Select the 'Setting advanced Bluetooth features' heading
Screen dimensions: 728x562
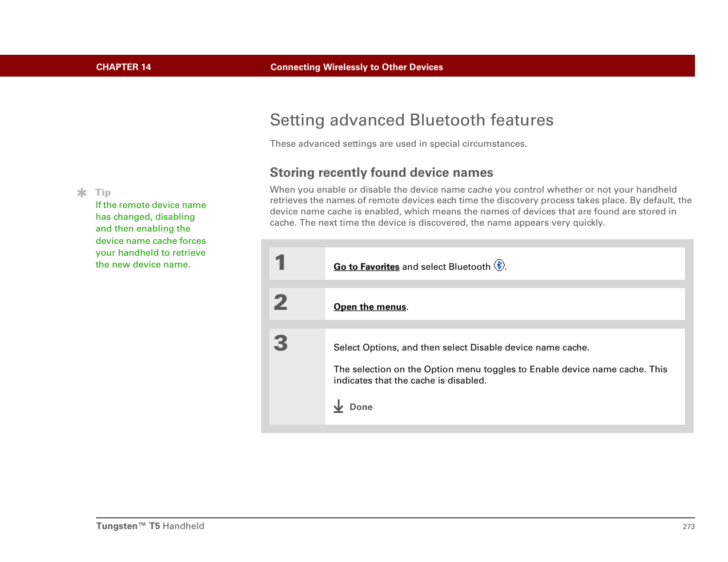(411, 120)
